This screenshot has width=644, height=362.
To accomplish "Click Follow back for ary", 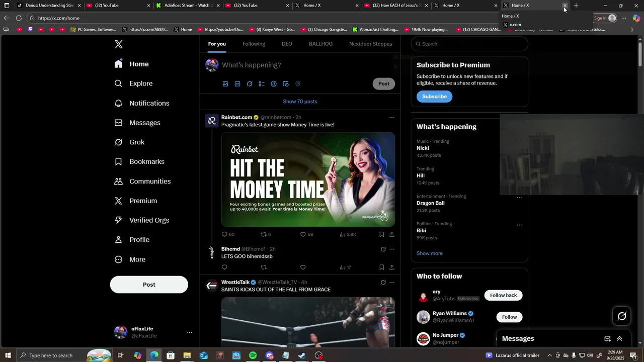I will [x=503, y=295].
